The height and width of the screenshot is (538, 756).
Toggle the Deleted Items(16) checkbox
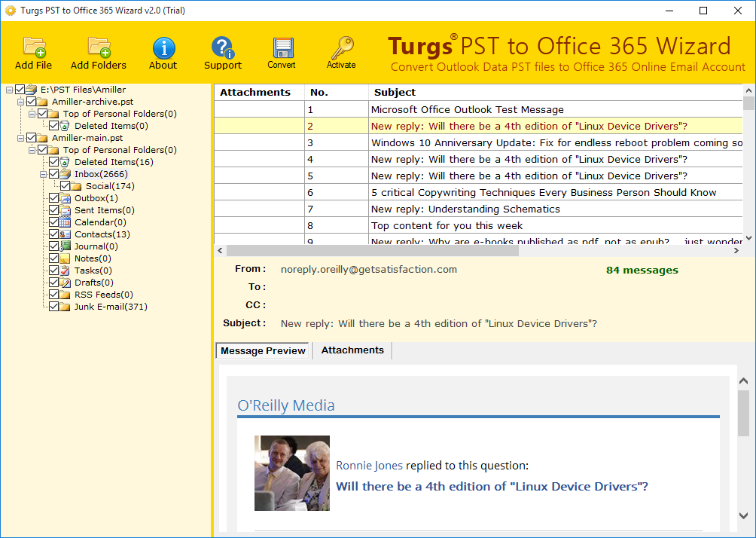54,162
